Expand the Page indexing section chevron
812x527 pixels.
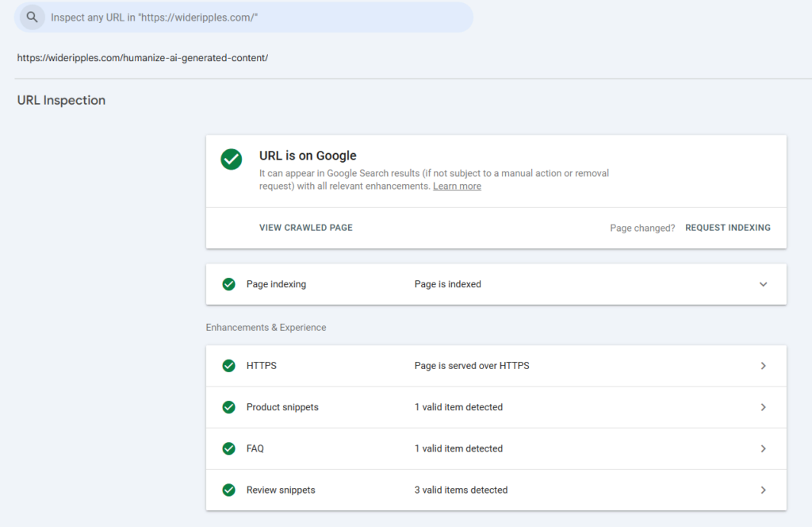[x=764, y=284]
